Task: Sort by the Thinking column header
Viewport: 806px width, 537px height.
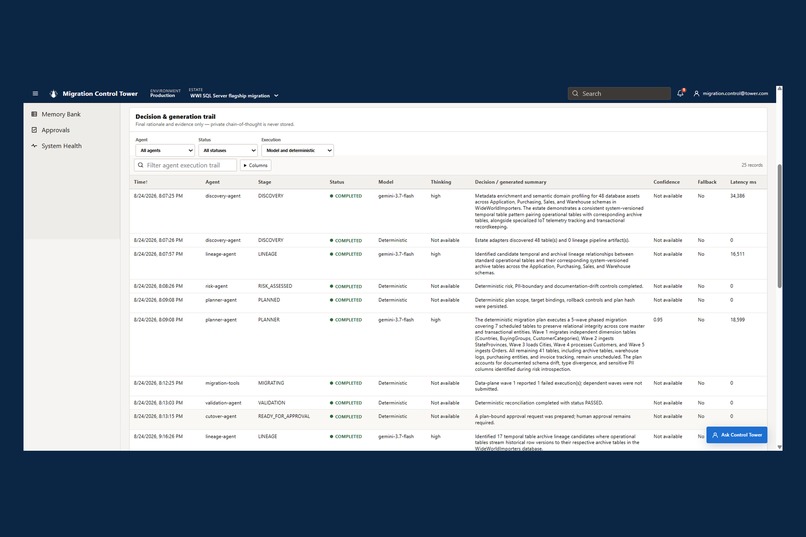Action: (x=441, y=182)
